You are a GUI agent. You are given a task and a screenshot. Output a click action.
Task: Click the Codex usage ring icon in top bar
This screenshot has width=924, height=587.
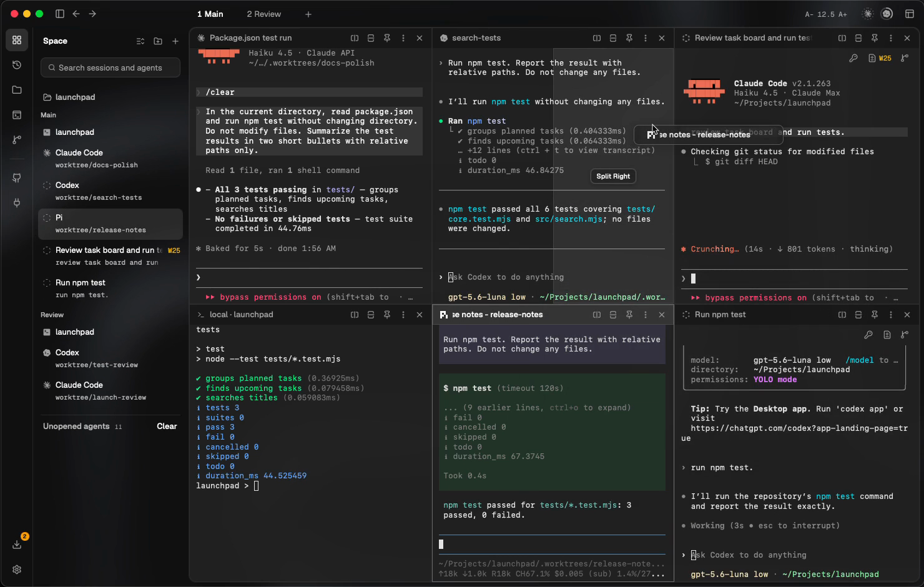click(x=887, y=14)
